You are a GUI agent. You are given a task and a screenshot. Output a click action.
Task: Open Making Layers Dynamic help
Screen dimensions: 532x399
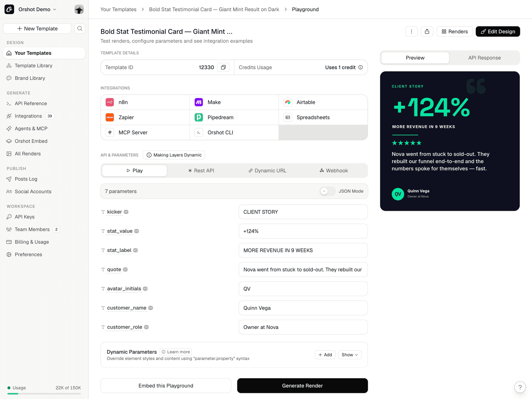click(174, 155)
